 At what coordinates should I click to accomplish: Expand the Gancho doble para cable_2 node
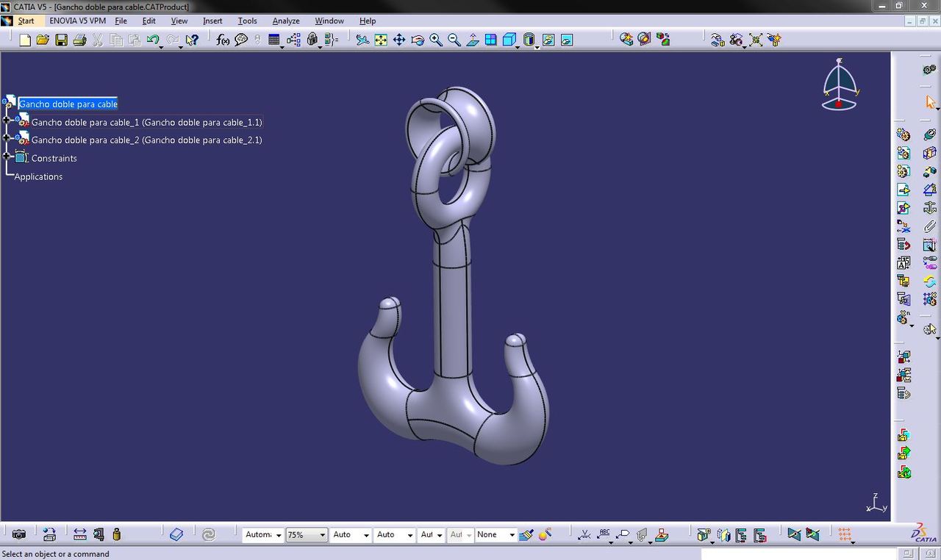coord(7,138)
